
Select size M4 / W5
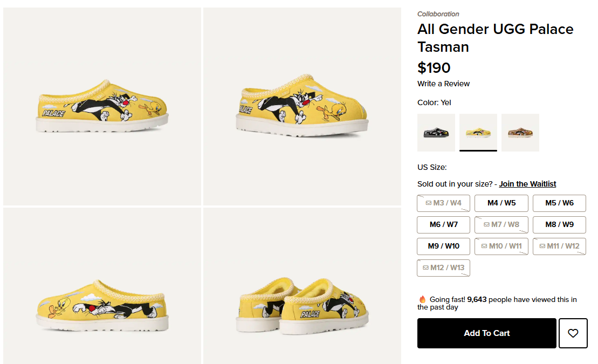point(501,203)
